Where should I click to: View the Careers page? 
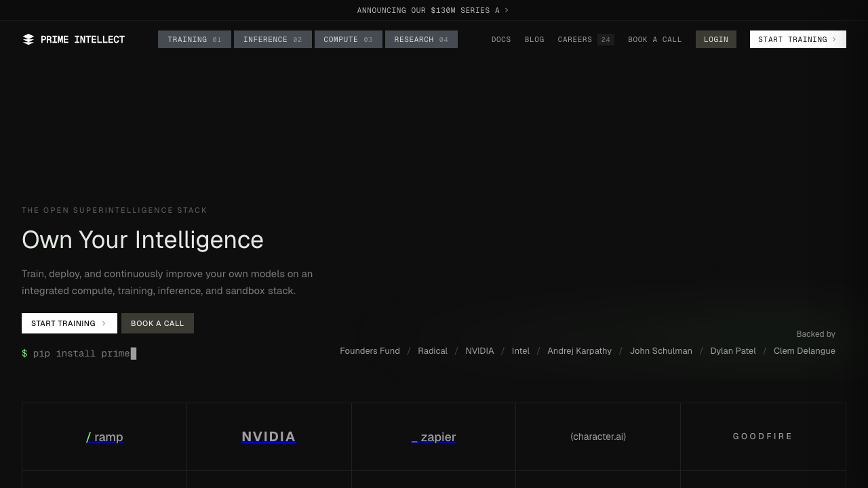click(575, 39)
